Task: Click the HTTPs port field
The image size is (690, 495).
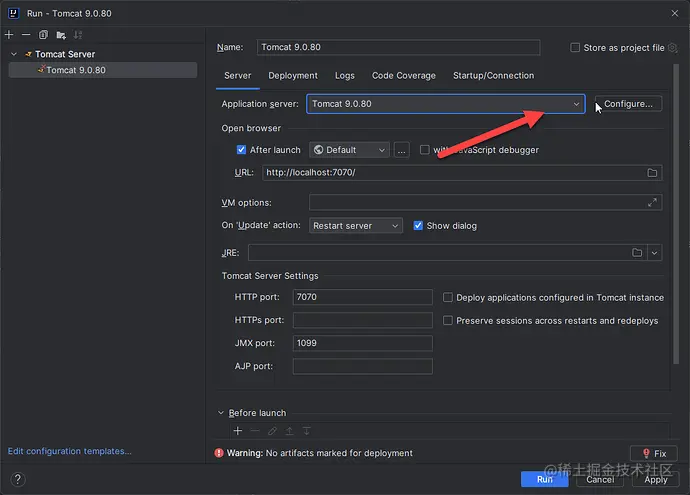Action: [363, 320]
